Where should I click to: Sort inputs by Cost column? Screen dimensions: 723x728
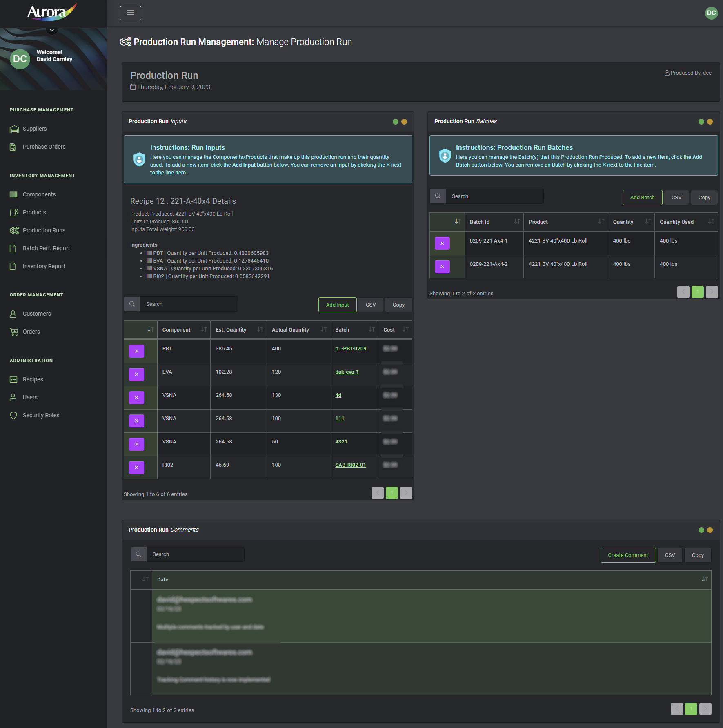[x=395, y=330]
